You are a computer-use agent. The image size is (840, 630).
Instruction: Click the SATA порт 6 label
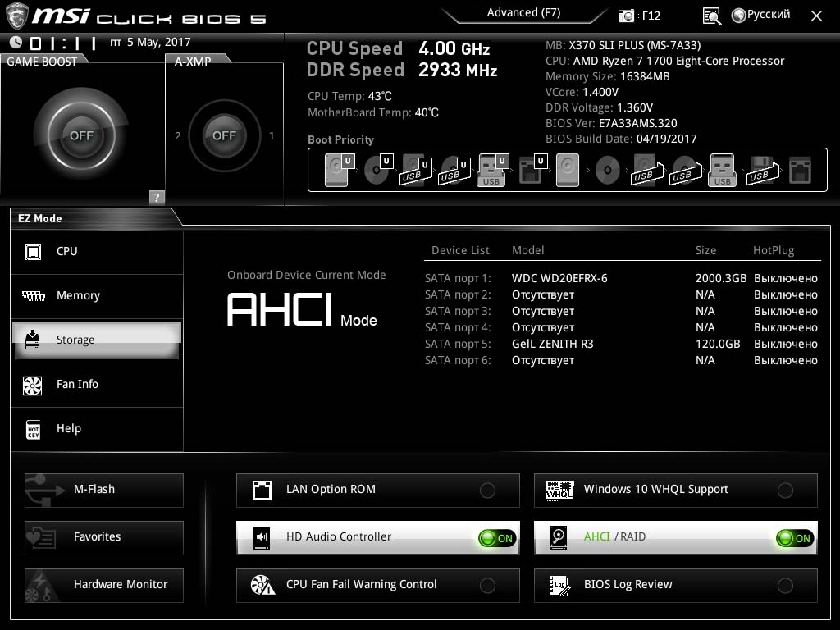(x=458, y=361)
